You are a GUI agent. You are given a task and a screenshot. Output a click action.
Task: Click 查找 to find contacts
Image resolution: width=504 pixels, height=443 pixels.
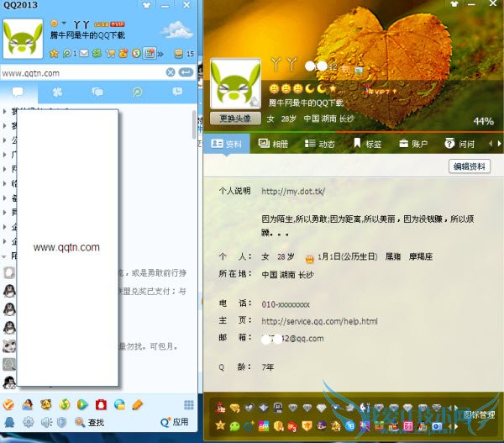(x=89, y=422)
